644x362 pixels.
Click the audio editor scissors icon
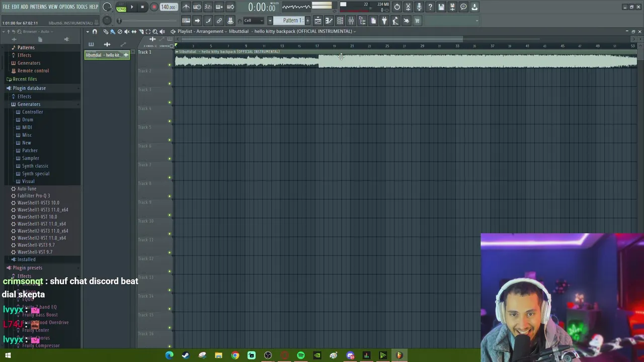[x=408, y=7]
